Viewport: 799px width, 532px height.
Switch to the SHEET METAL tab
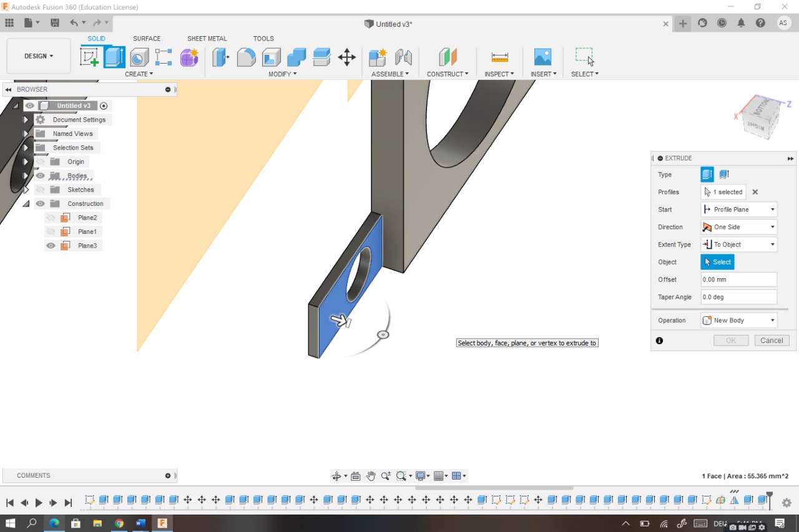point(207,39)
